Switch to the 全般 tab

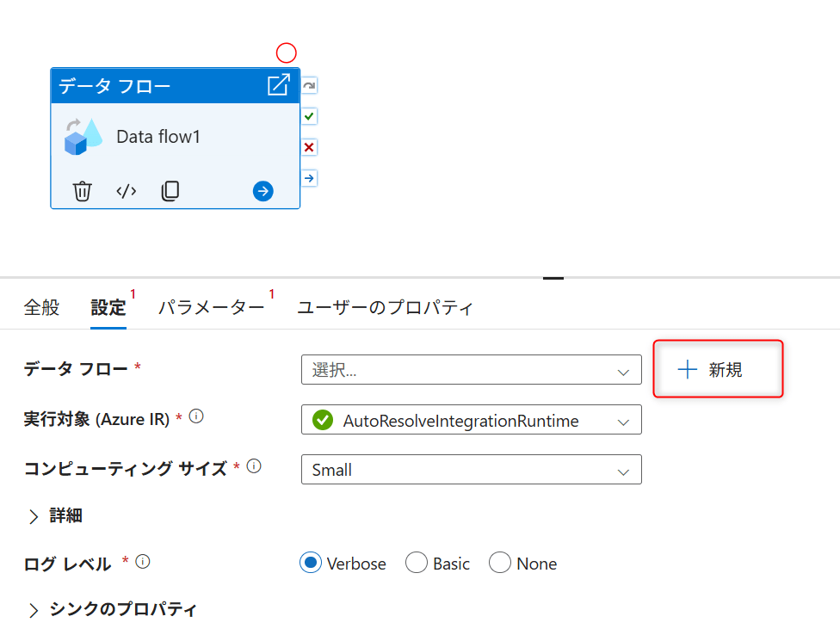42,307
